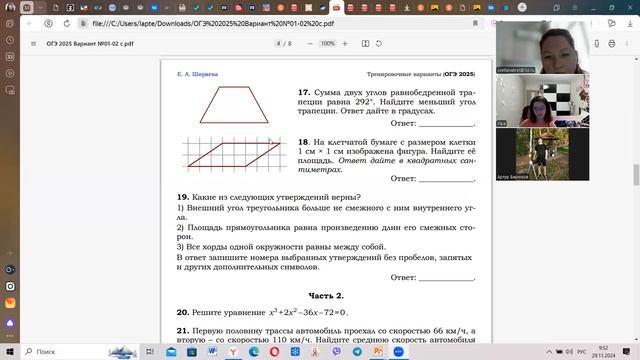Zoom in with the plus button

pos(345,44)
